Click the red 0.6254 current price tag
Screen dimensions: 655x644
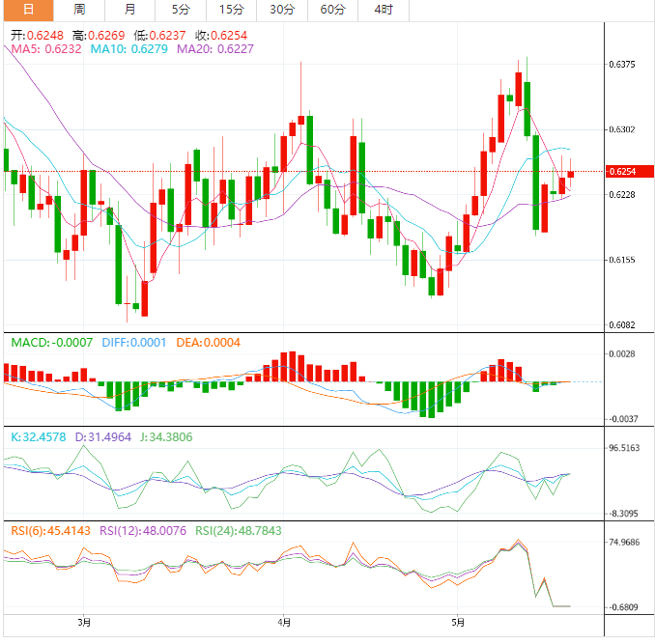[630, 172]
